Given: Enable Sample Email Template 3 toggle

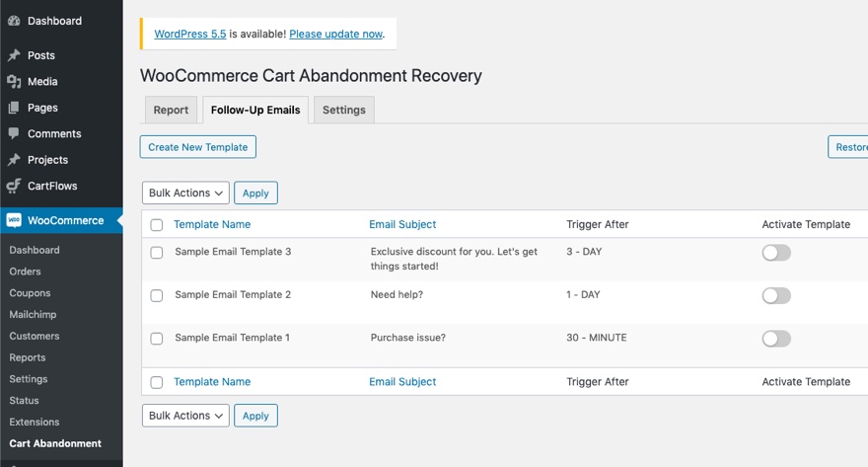Looking at the screenshot, I should coord(776,253).
